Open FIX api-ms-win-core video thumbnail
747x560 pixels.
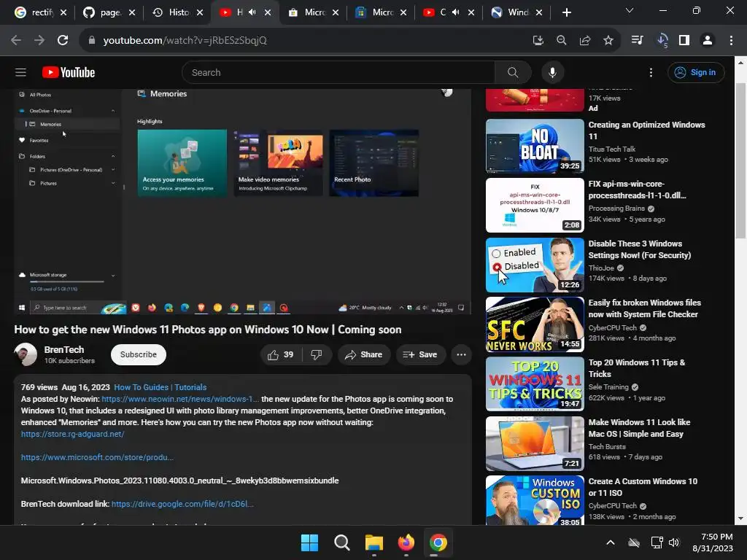535,205
